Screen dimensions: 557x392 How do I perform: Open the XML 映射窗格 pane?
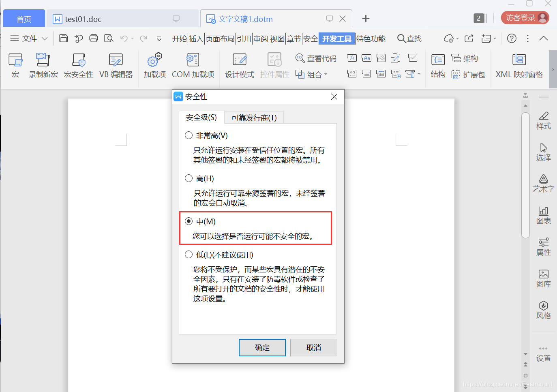(519, 65)
